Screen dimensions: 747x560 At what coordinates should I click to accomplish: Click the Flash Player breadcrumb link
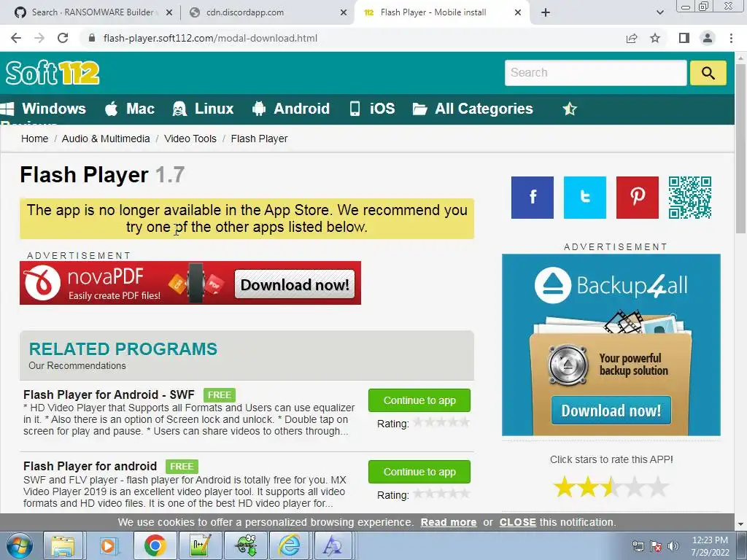click(259, 139)
